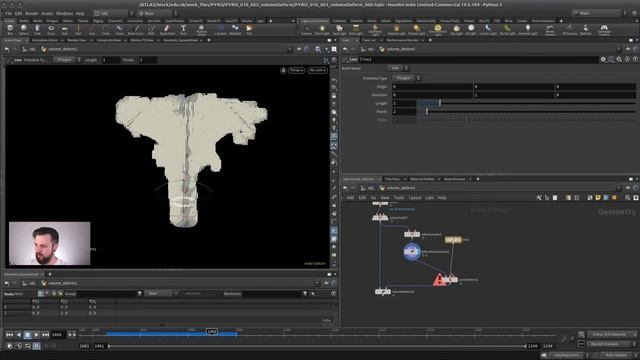Switch to the Material Palette tab

point(422,179)
